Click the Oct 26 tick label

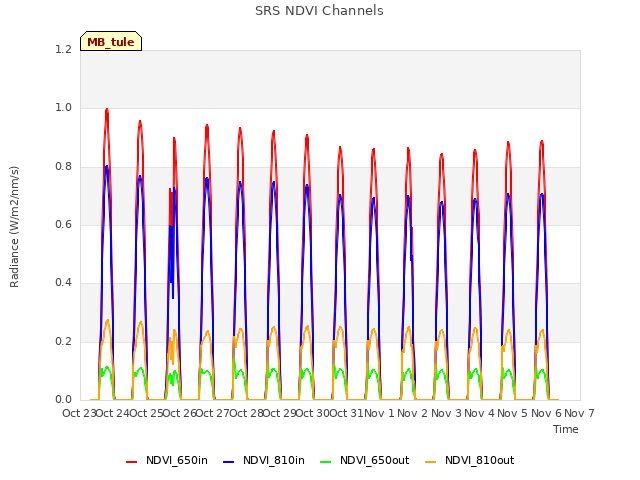click(179, 413)
